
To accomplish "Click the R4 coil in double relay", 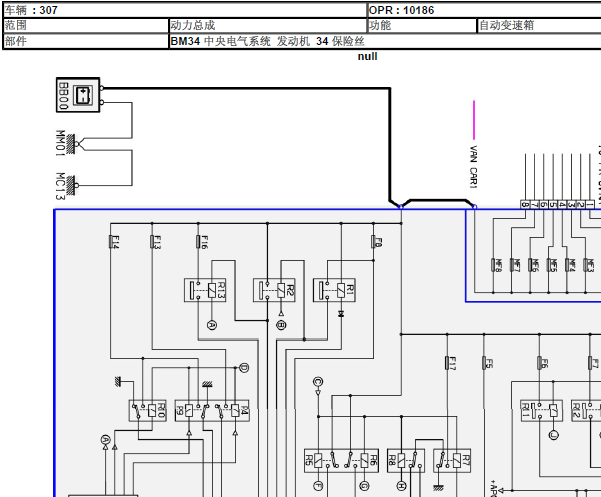I will coord(235,411).
